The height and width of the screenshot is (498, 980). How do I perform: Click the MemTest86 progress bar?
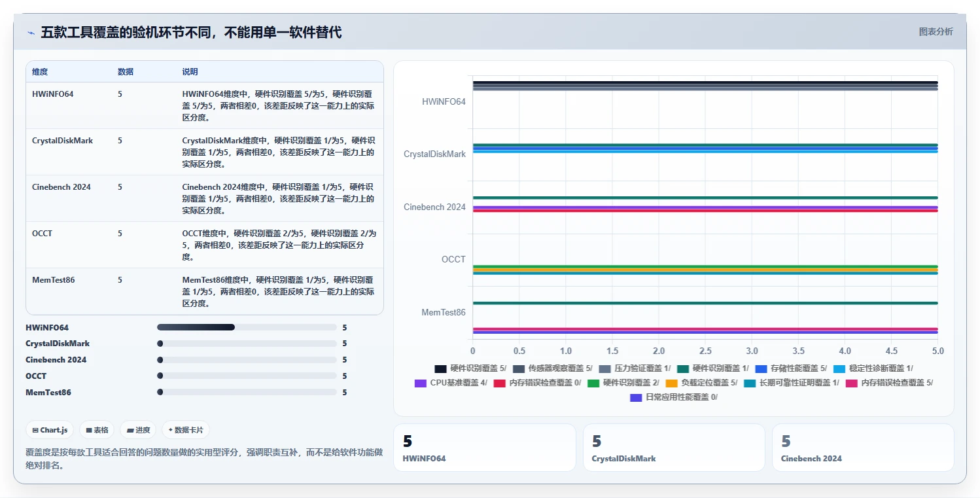(x=247, y=392)
